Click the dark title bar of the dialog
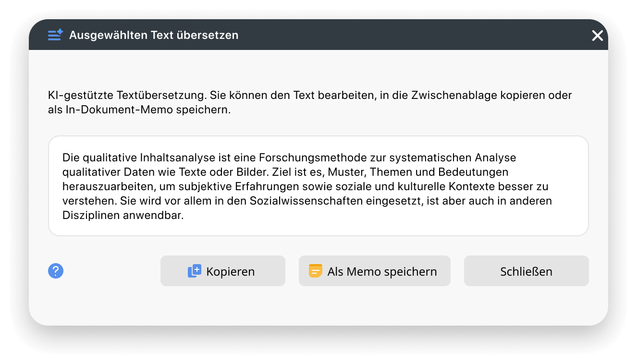 click(318, 35)
